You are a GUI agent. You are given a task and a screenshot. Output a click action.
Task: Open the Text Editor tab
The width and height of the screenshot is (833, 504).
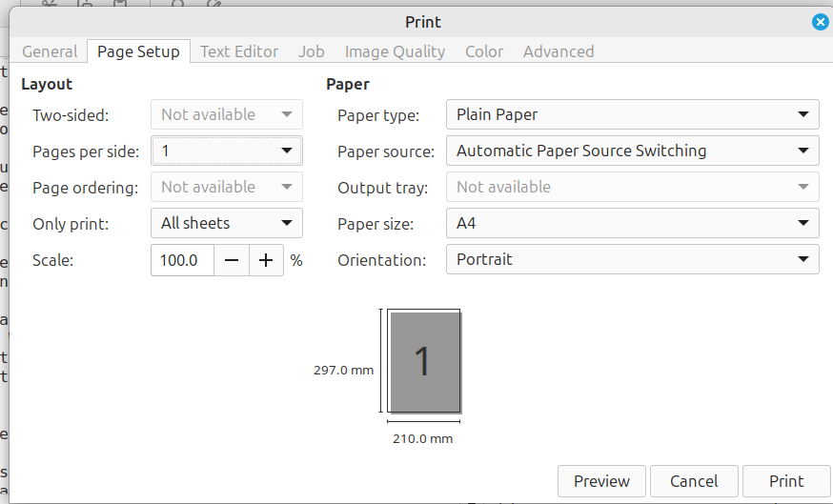pos(239,51)
